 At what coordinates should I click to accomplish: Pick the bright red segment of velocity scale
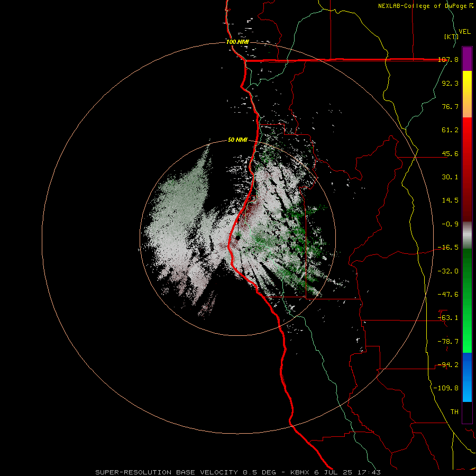(467, 170)
